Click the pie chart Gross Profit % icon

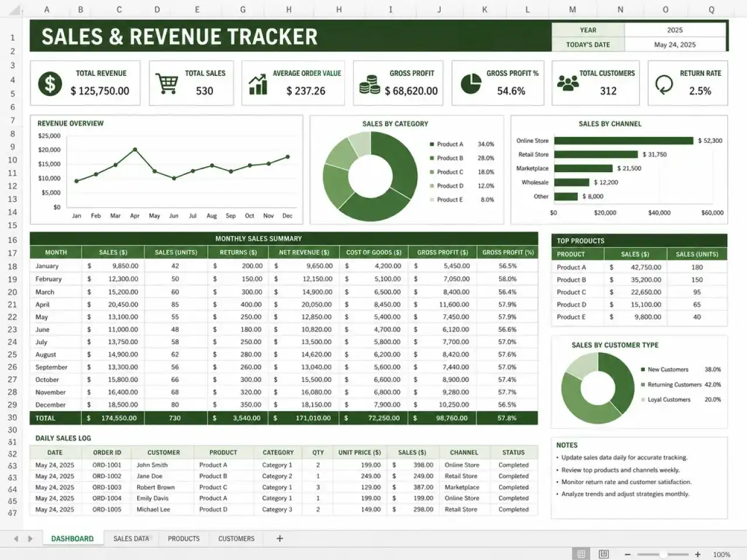(471, 83)
